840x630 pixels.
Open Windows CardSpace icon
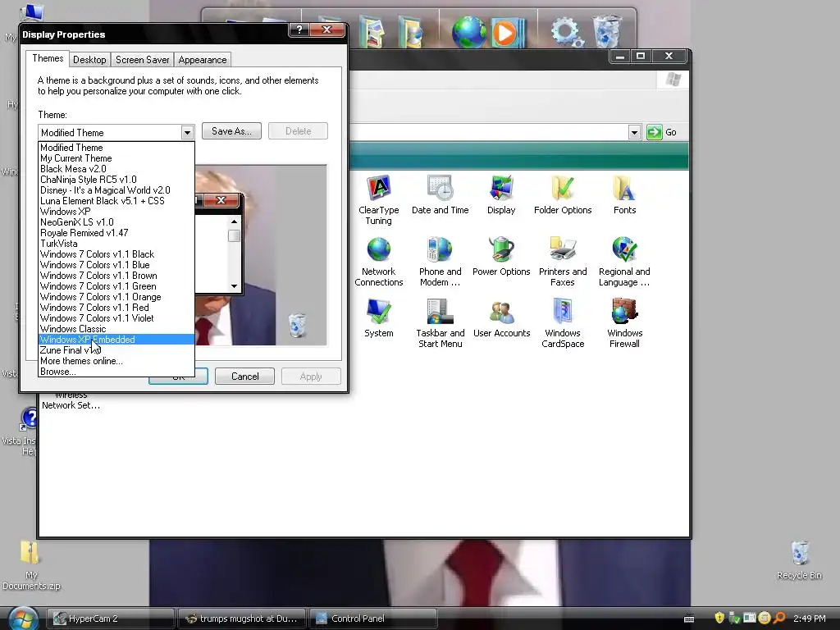click(x=563, y=323)
